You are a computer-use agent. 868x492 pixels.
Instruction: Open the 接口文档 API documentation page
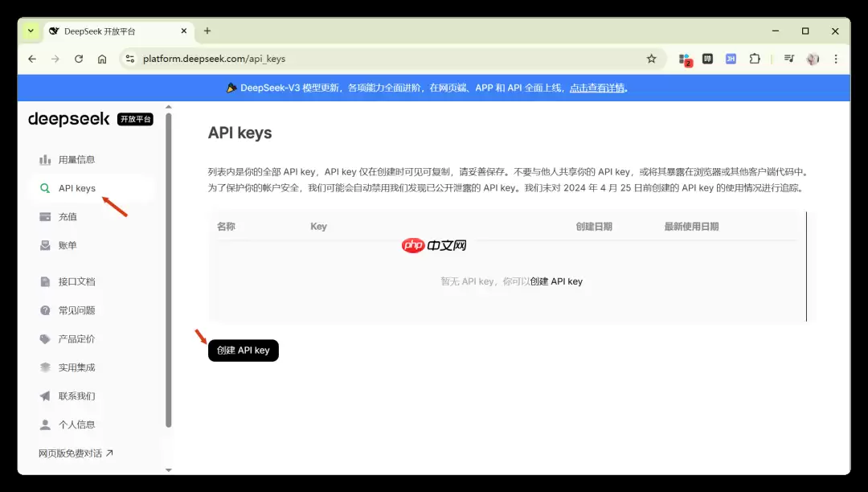(77, 281)
